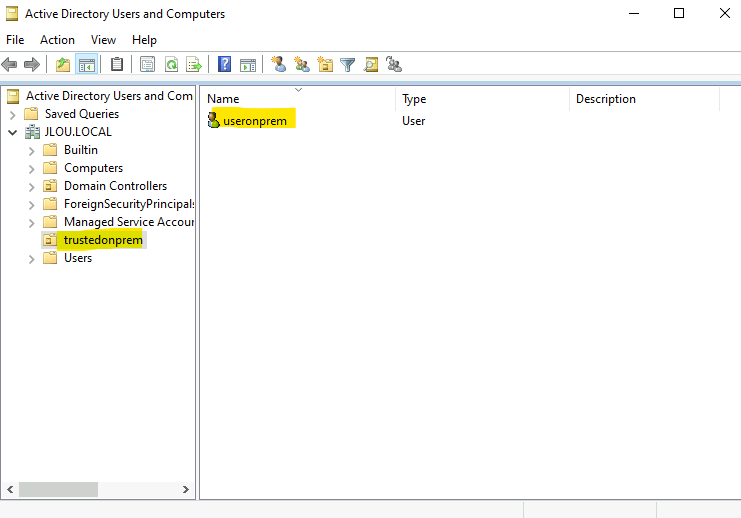741x518 pixels.
Task: Go up one level with folder icon
Action: [x=63, y=64]
